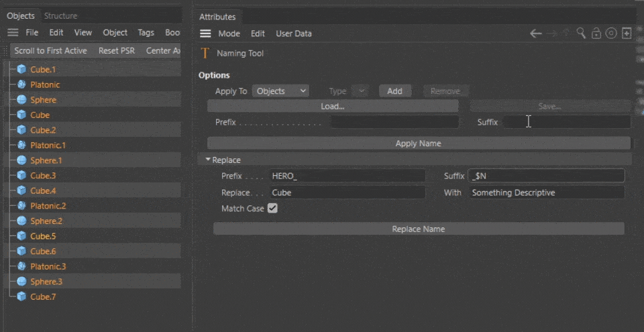Image resolution: width=644 pixels, height=332 pixels.
Task: Click the Load... button
Action: click(x=333, y=107)
